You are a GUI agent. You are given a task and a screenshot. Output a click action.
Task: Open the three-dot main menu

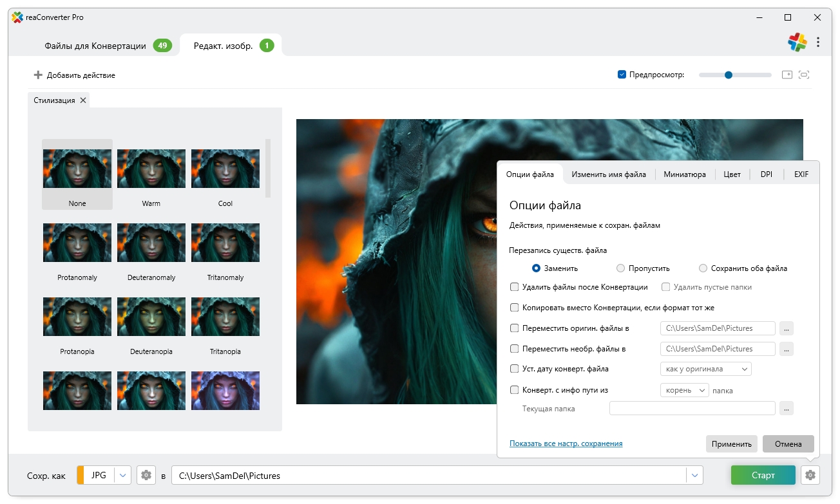tap(818, 42)
